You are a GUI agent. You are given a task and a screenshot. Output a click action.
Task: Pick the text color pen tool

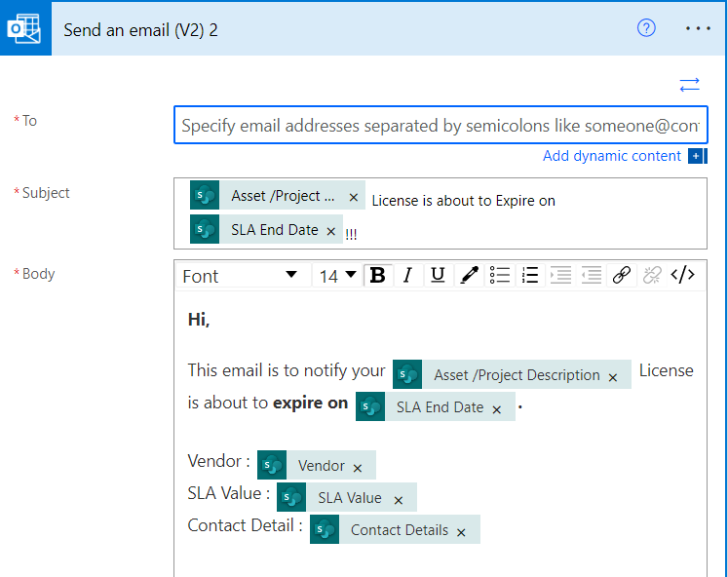469,276
